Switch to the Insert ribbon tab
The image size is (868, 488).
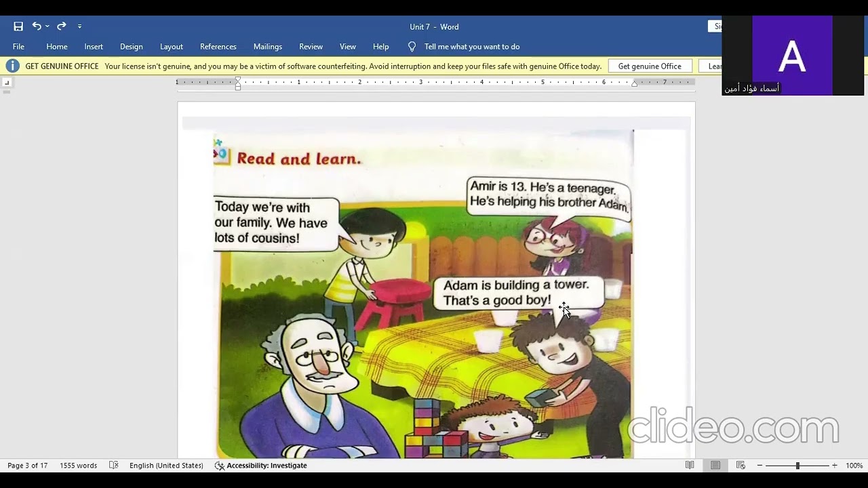(94, 47)
